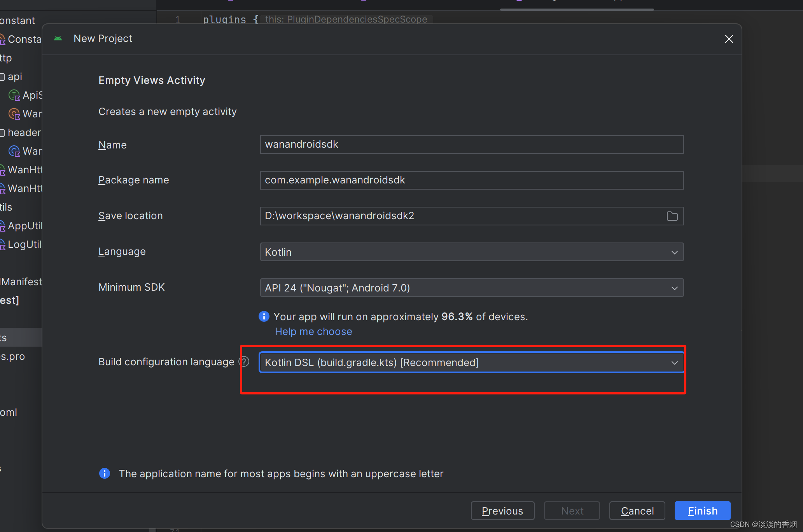The height and width of the screenshot is (532, 803).
Task: Click the Name input field
Action: (x=472, y=145)
